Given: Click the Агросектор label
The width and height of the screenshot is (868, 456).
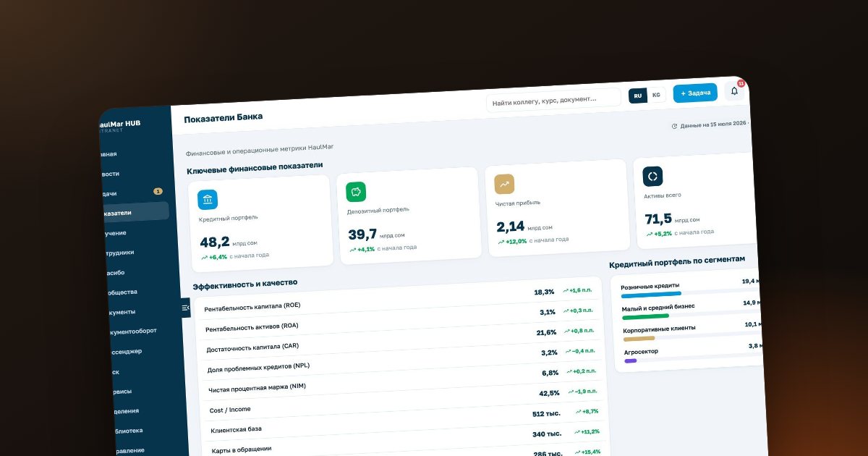Looking at the screenshot, I should (642, 352).
